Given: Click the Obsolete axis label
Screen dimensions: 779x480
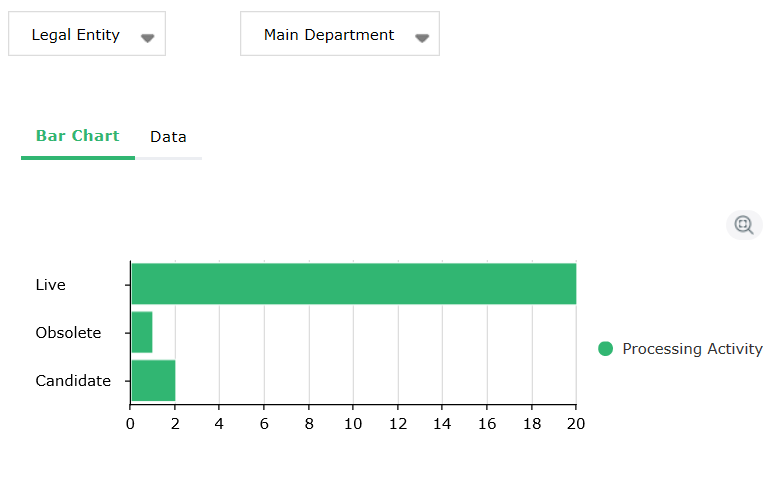Looking at the screenshot, I should point(68,333).
